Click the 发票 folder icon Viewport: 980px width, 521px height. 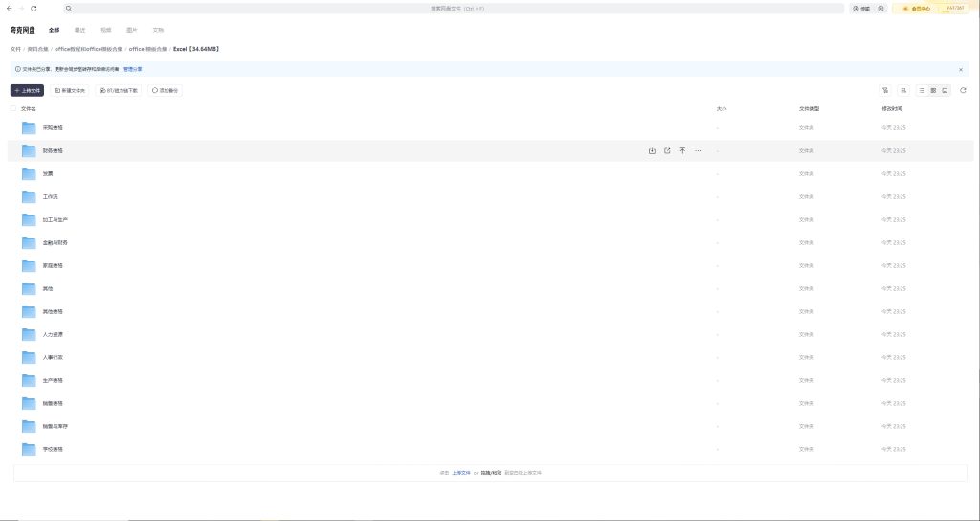[29, 174]
